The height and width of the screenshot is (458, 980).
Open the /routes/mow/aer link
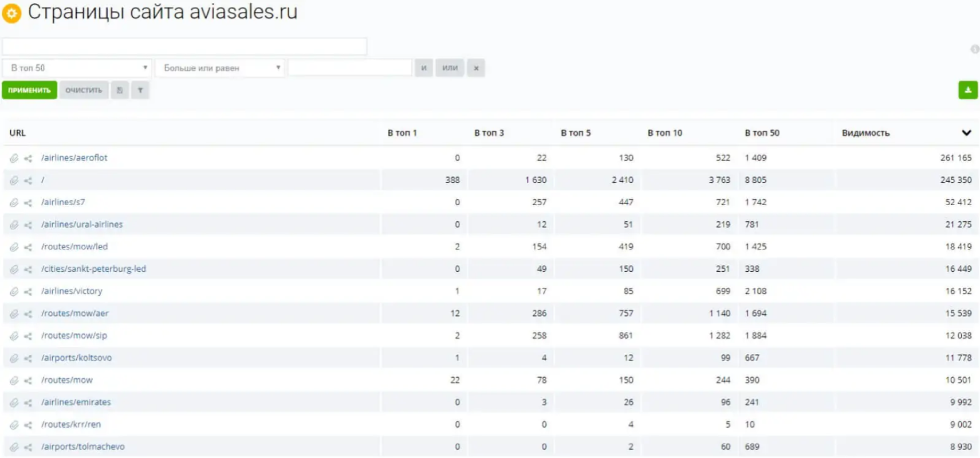coord(74,314)
